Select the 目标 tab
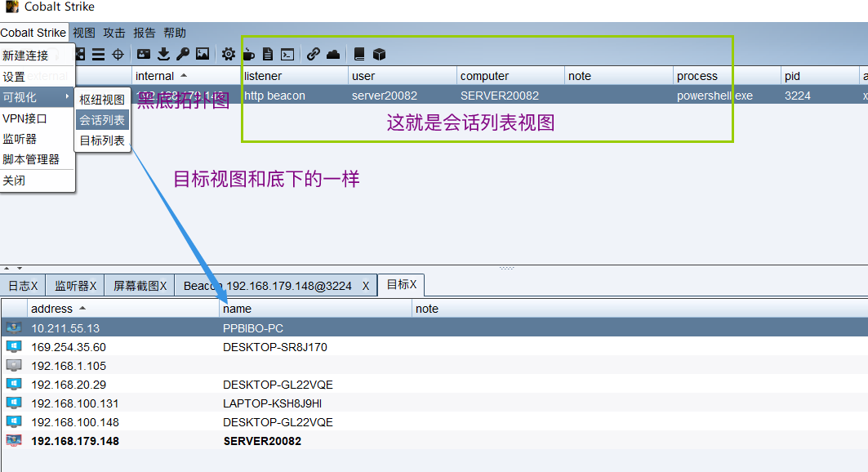 (x=402, y=284)
